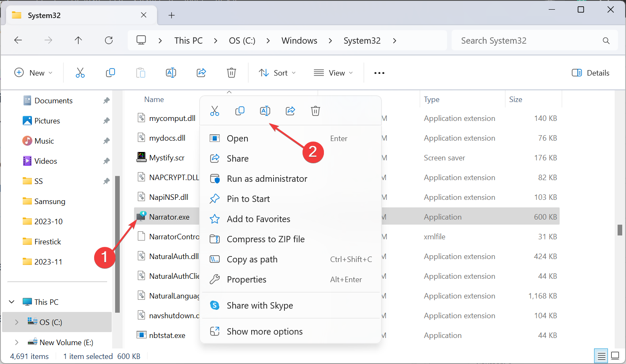Click the Paste icon in the toolbar
This screenshot has height=364, width=626.
point(141,73)
